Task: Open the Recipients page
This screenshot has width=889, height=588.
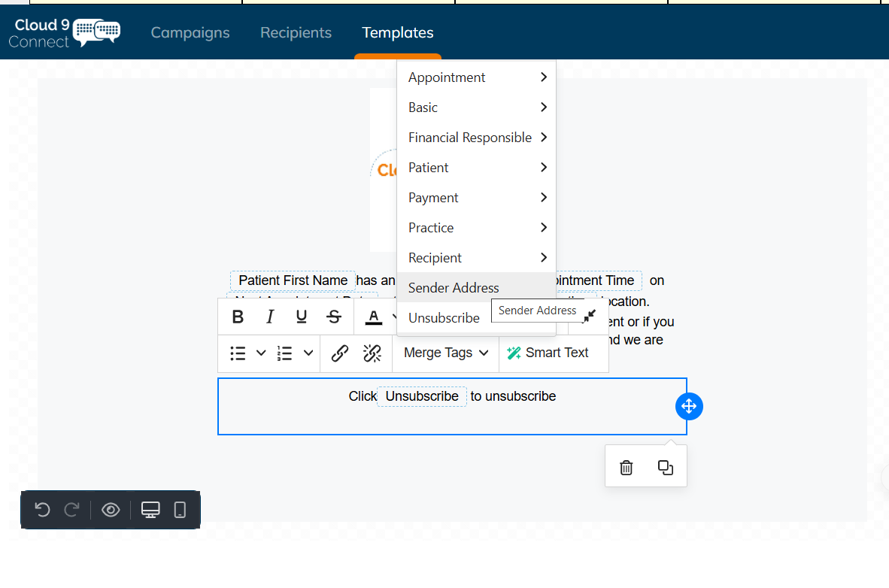Action: 296,32
